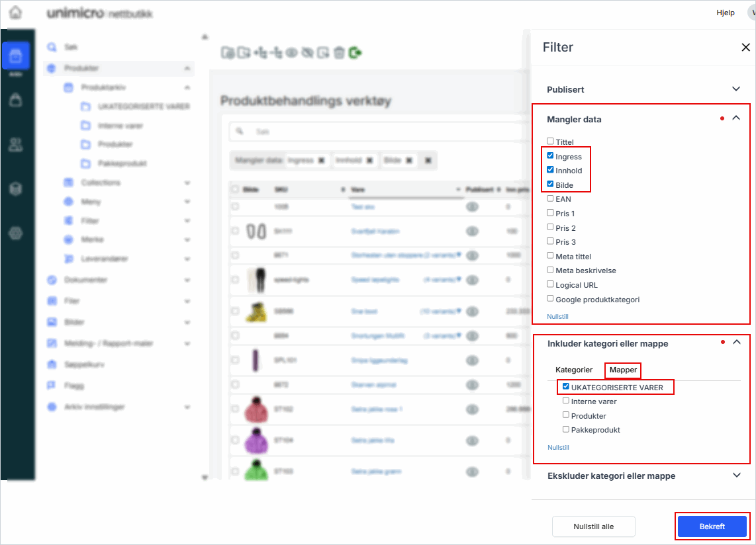The width and height of the screenshot is (756, 545).
Task: Click the crossed-out eye icon in toolbar
Action: [307, 53]
